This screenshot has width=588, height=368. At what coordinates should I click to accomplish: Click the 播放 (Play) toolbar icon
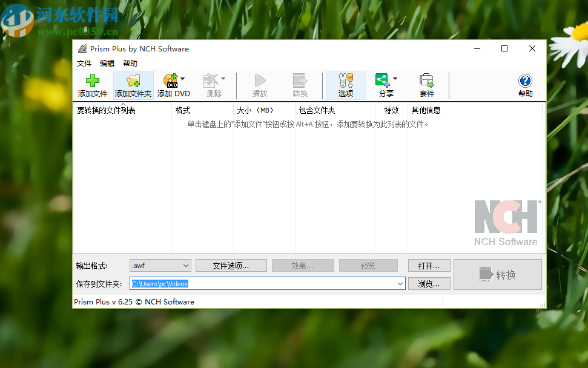point(259,85)
